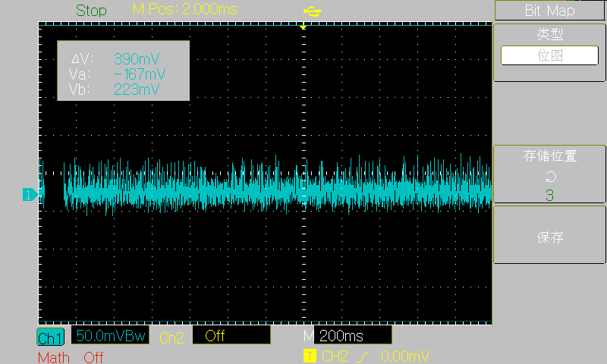Click the Math label
The width and height of the screenshot is (607, 364).
click(x=54, y=357)
